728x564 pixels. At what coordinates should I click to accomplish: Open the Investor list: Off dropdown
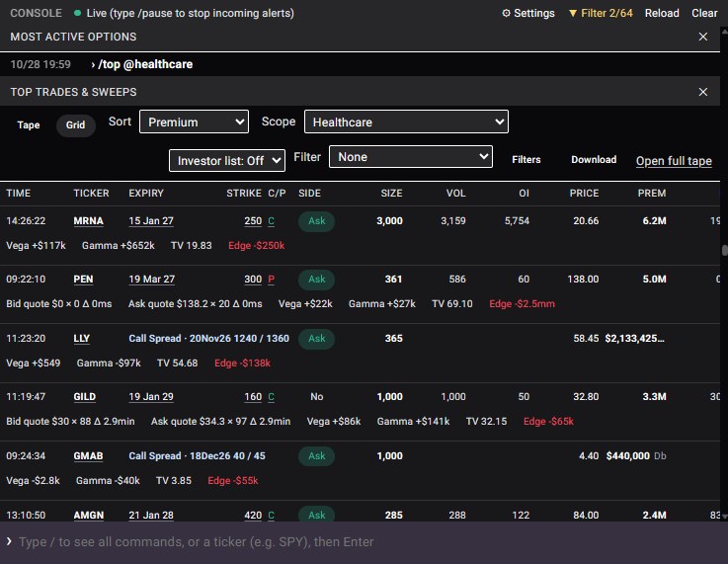(227, 160)
